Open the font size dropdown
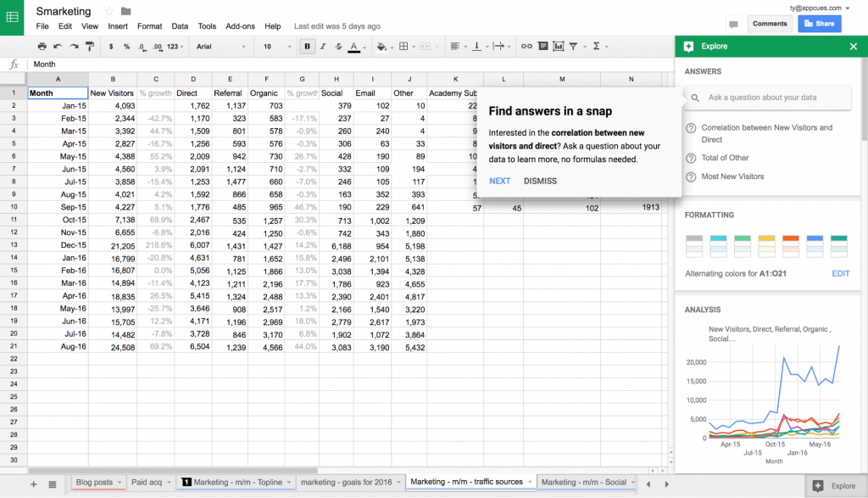The width and height of the screenshot is (868, 498). [280, 47]
